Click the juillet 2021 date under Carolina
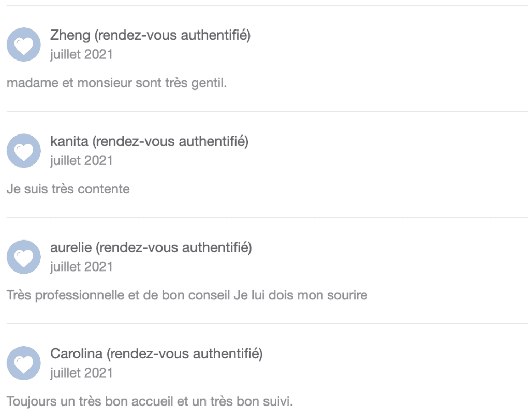This screenshot has width=530, height=420. coord(81,373)
